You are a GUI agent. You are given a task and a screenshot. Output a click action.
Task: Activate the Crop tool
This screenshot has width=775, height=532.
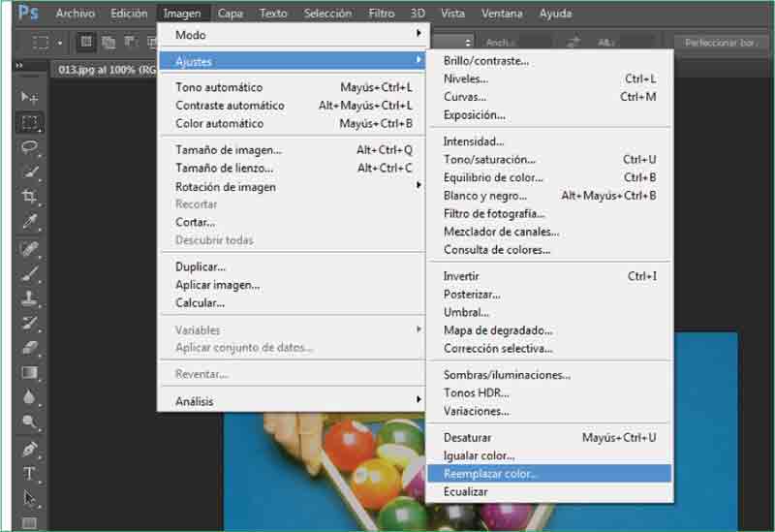pos(30,197)
